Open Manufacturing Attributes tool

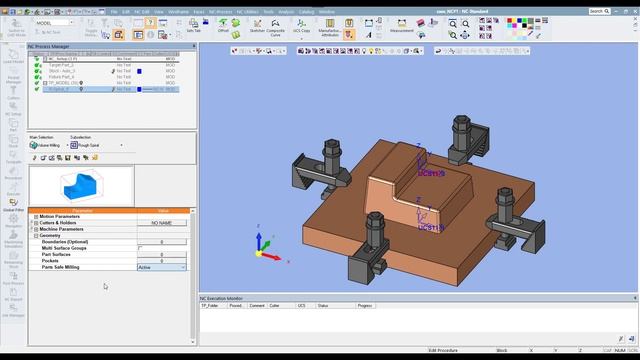(x=330, y=28)
